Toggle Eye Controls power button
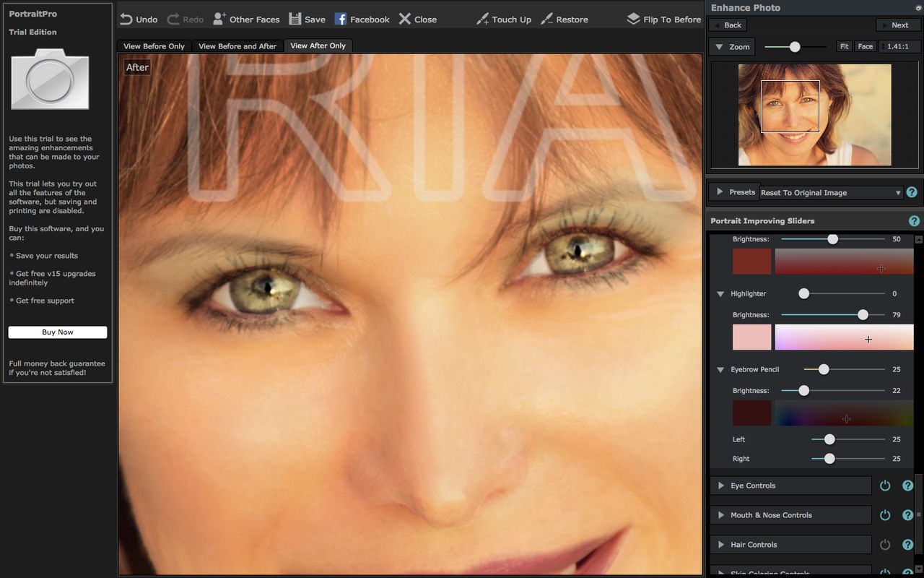924x578 pixels. [x=885, y=486]
